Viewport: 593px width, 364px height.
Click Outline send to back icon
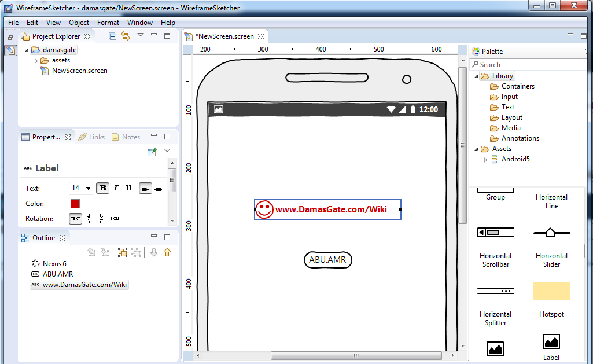point(105,252)
